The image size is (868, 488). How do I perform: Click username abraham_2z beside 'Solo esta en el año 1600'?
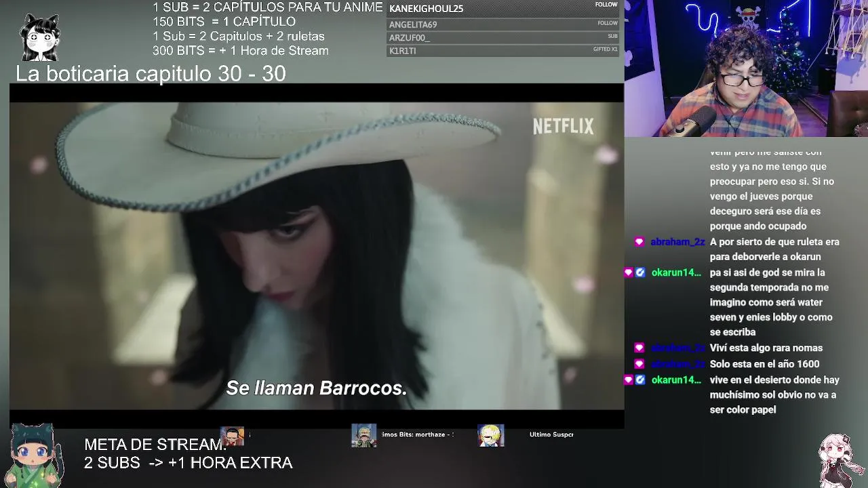tap(678, 364)
